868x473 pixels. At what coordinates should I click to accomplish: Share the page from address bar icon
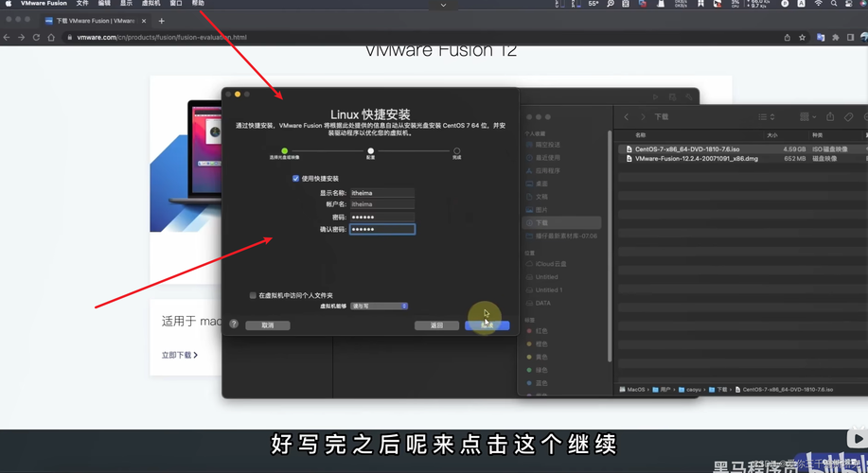tap(788, 38)
